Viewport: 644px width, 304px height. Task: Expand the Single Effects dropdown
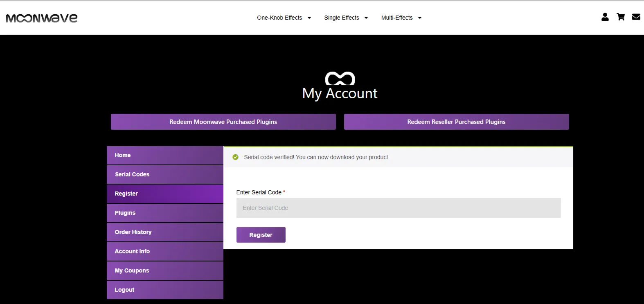click(346, 18)
